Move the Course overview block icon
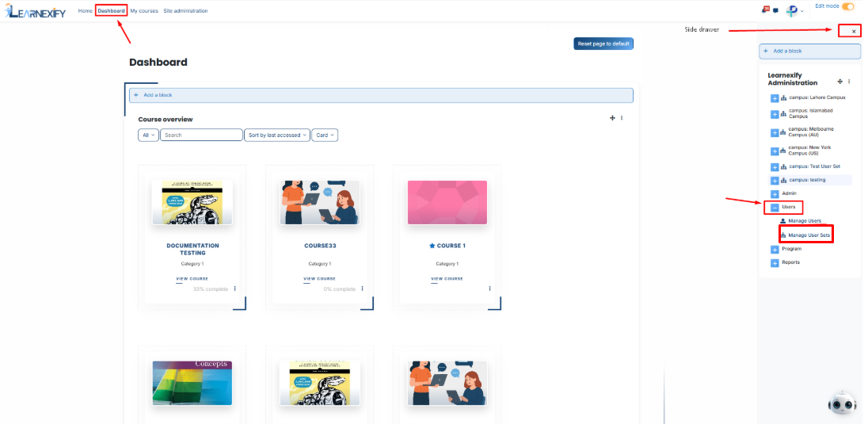Screen dimensions: 868x424 612,118
